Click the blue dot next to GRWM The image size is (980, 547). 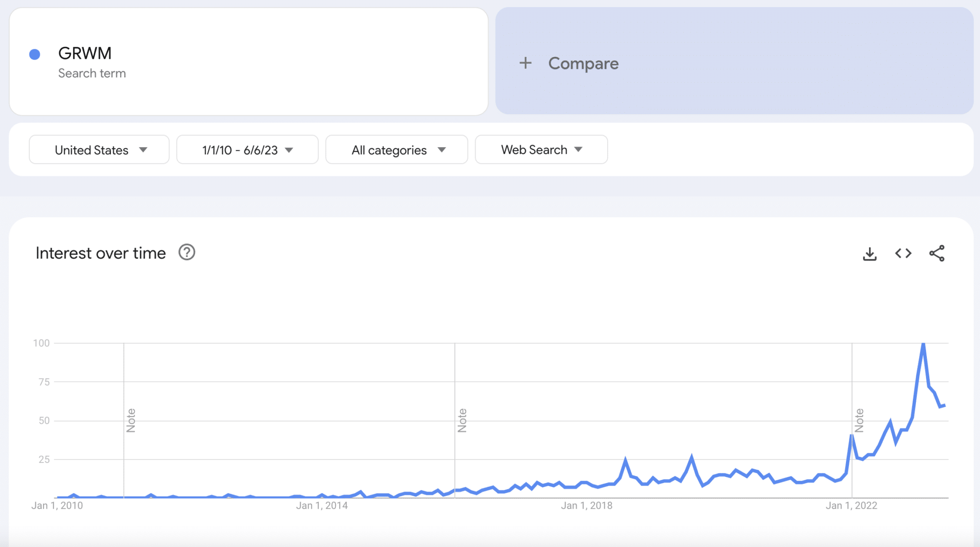(x=34, y=55)
